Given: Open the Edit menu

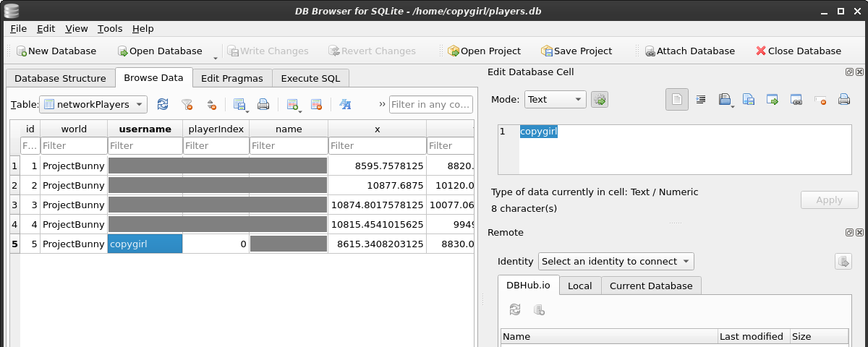Looking at the screenshot, I should pyautogui.click(x=46, y=29).
